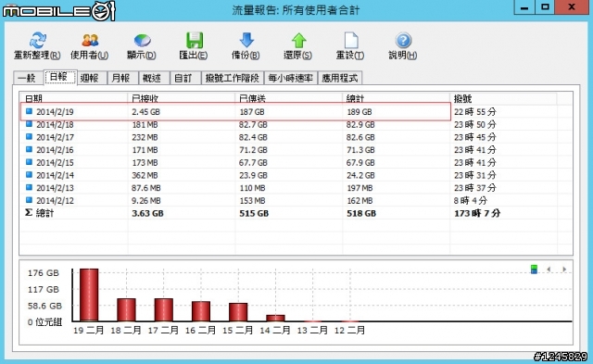Click the Export (匯出) floppy disk icon

[x=194, y=40]
